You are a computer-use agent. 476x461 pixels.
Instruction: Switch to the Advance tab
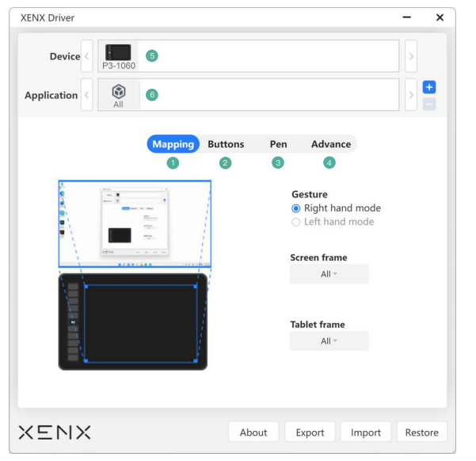[331, 144]
